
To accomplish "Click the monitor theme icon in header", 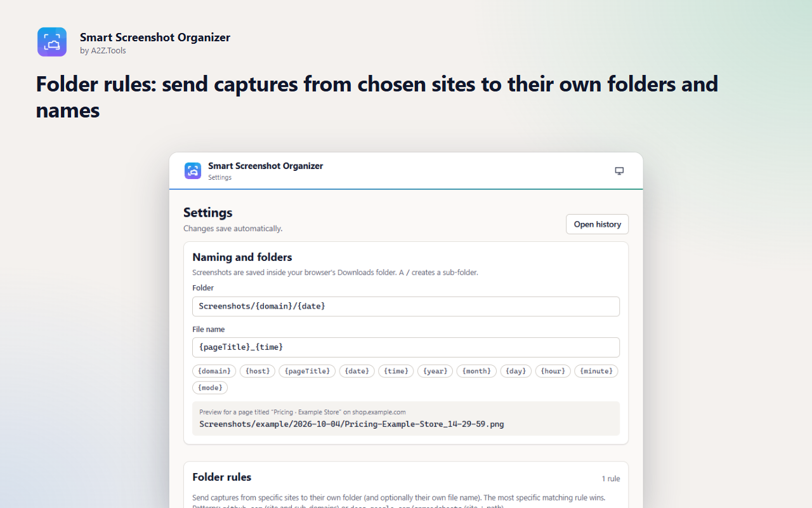I will [619, 171].
